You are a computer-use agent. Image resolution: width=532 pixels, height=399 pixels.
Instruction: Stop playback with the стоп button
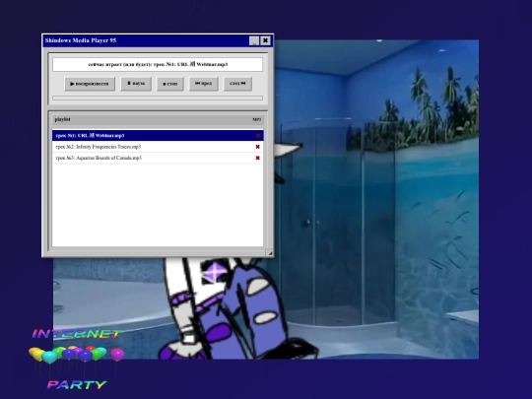coord(170,84)
